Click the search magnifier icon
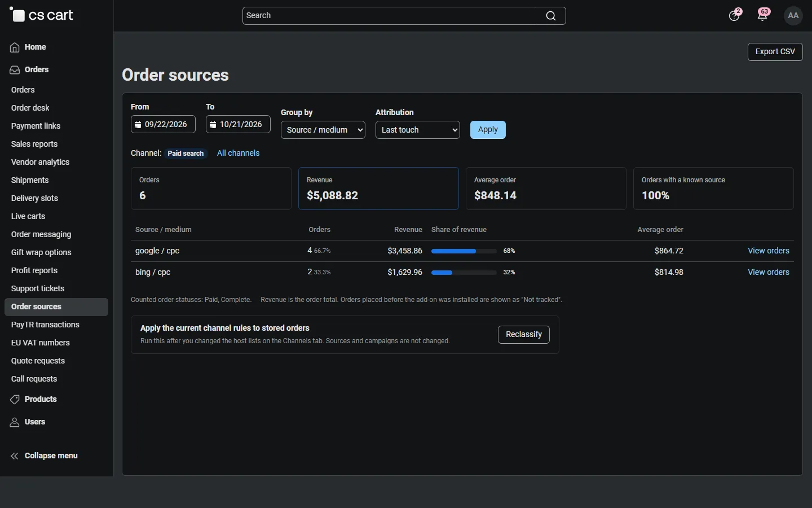Screen dimensions: 812x508 pyautogui.click(x=551, y=16)
